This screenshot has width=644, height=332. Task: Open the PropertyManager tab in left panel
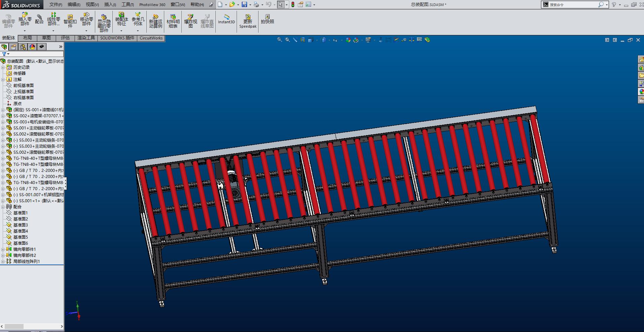[x=13, y=47]
